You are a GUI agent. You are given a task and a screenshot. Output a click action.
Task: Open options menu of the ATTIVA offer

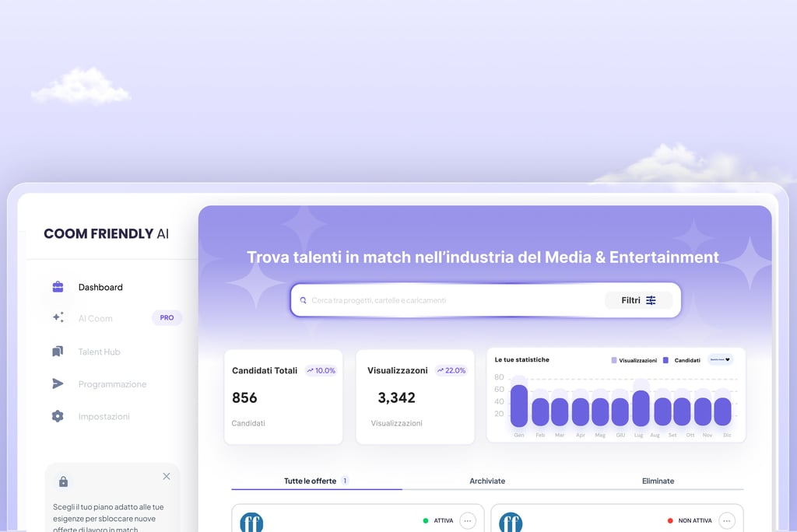tap(468, 521)
